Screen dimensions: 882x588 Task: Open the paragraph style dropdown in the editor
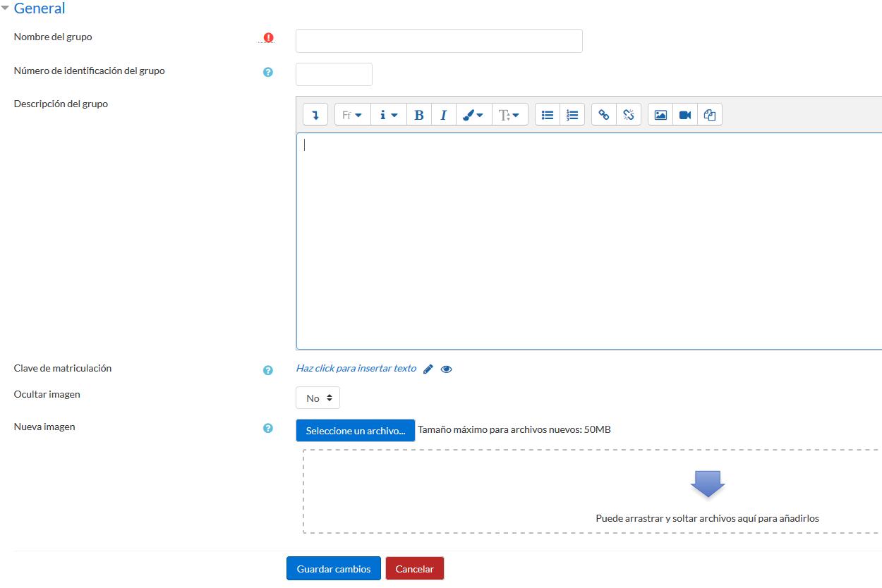352,114
